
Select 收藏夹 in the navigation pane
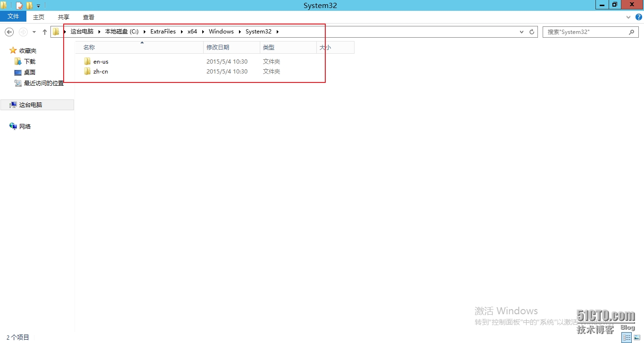pyautogui.click(x=28, y=51)
